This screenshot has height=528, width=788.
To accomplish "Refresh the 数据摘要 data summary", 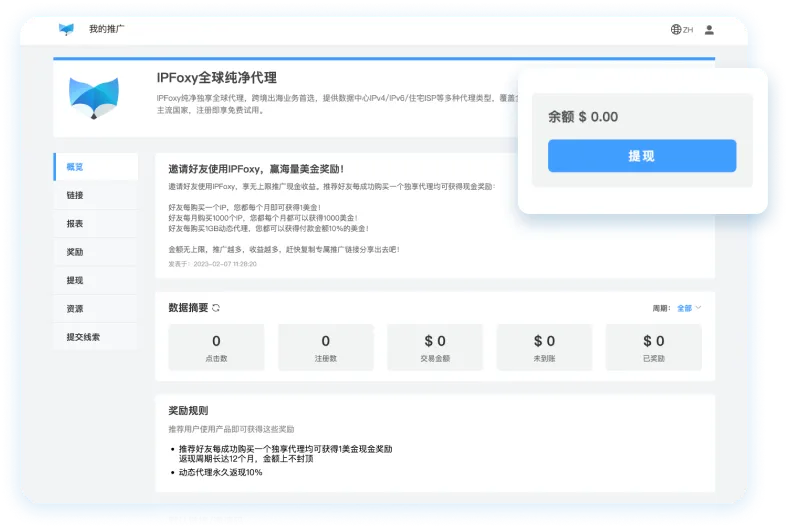I will 216,308.
